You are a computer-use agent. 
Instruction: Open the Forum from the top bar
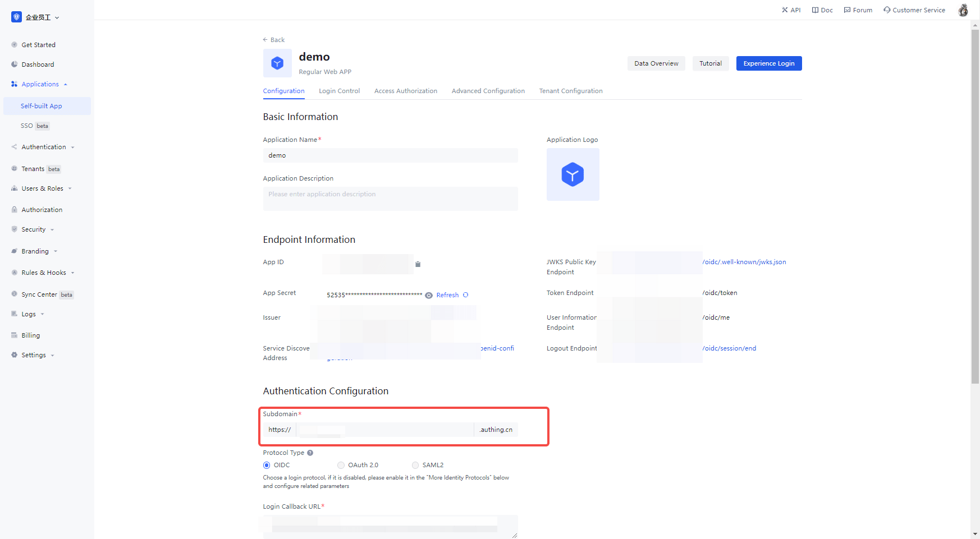point(858,10)
